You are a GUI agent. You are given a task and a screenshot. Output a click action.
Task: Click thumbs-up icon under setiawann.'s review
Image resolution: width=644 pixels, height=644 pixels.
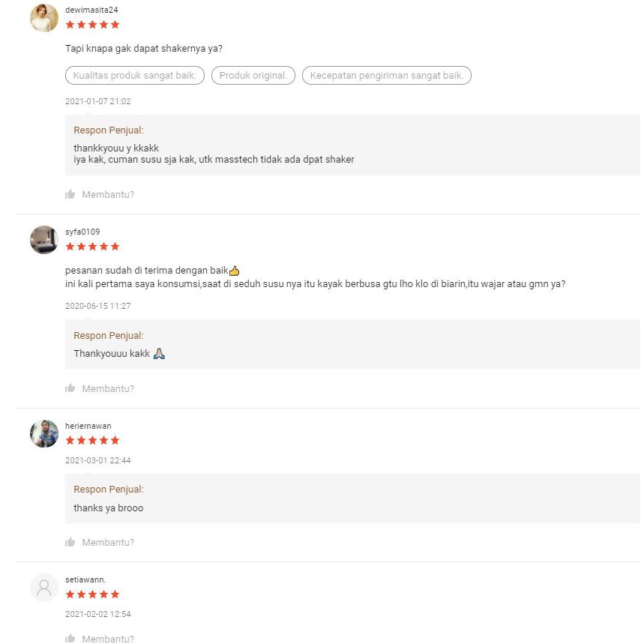coord(70,639)
